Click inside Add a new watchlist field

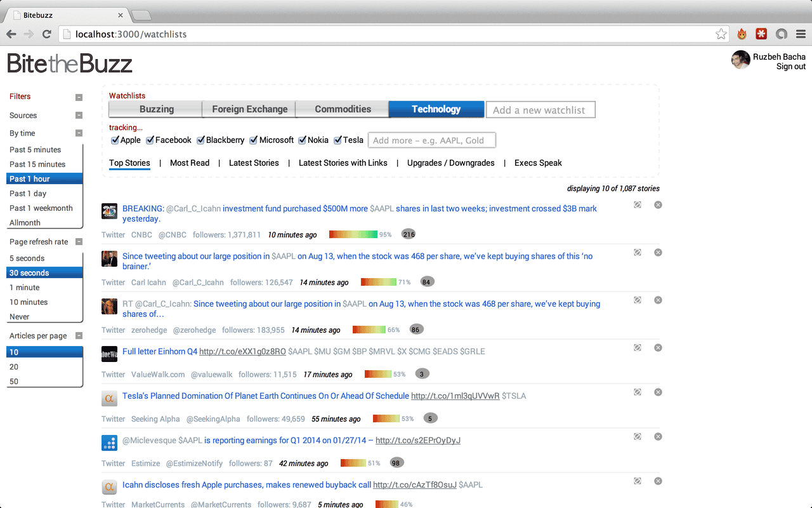point(540,110)
